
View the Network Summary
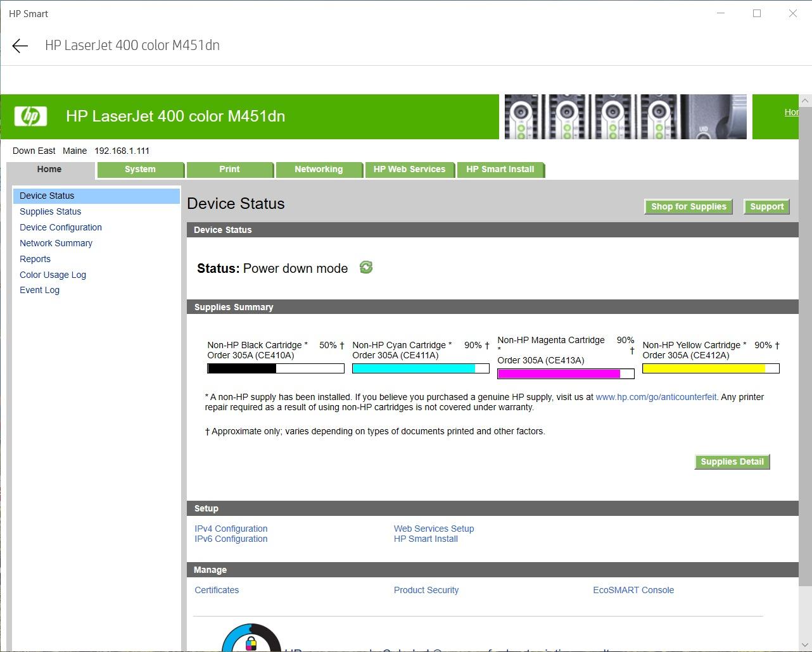[56, 243]
